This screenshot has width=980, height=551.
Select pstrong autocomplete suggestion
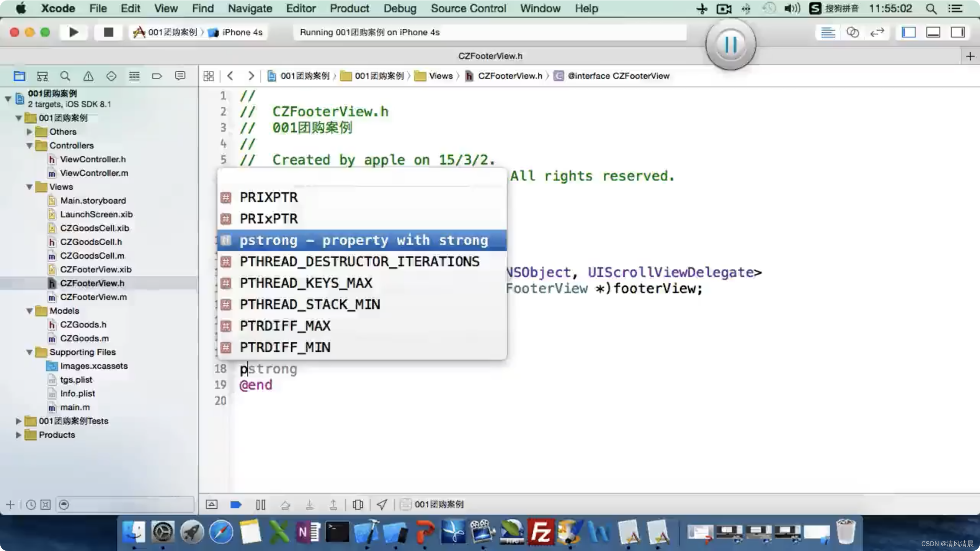(x=363, y=240)
